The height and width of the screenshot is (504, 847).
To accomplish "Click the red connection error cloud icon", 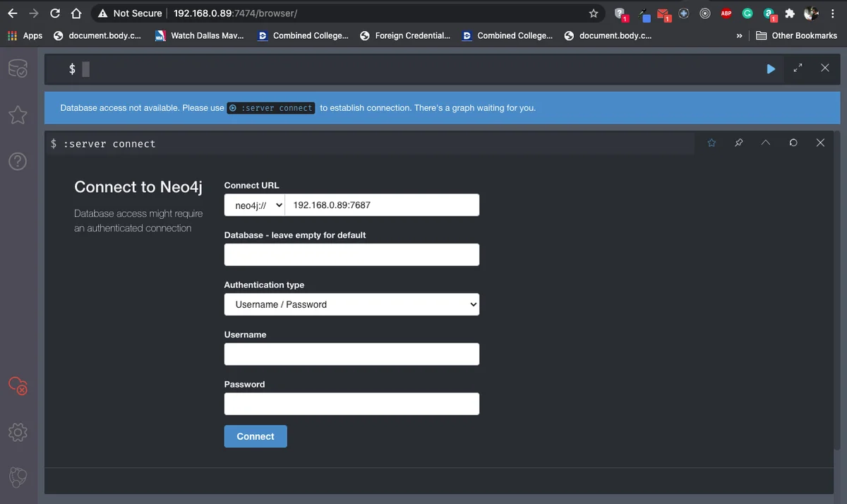I will (x=18, y=385).
